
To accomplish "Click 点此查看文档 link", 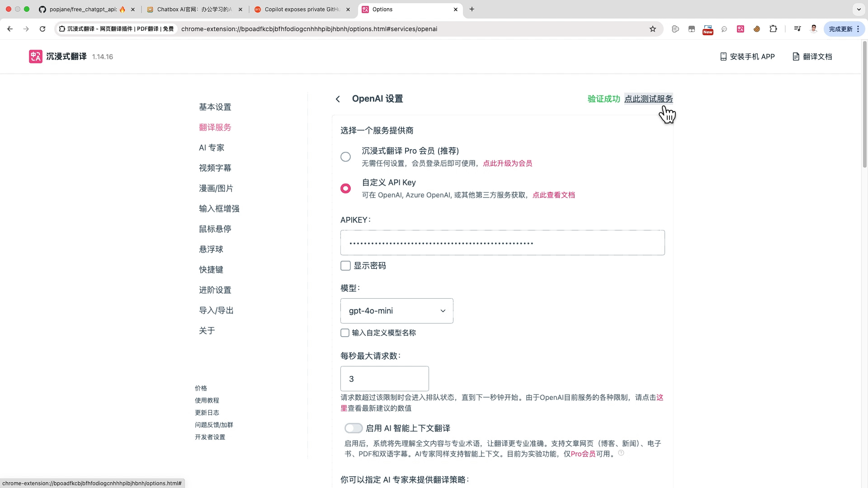I will click(554, 195).
